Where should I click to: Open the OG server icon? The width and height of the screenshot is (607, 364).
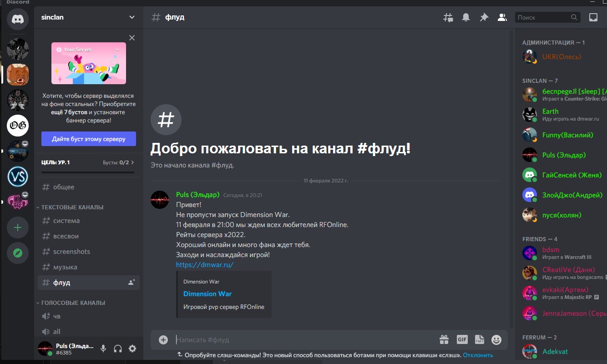18,126
